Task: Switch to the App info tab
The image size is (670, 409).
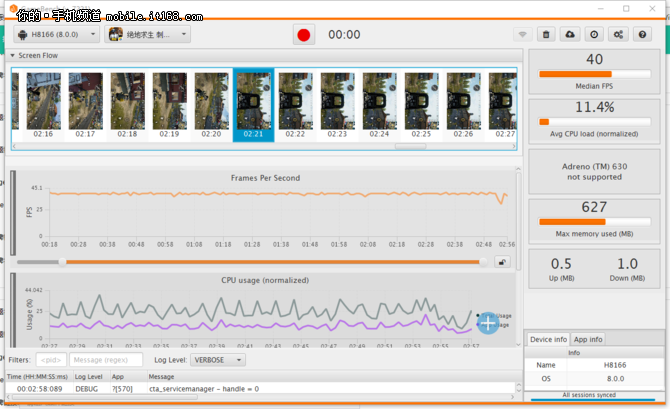Action: tap(586, 339)
